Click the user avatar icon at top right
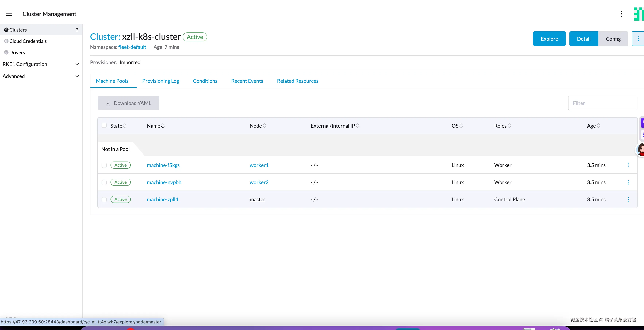 [639, 14]
